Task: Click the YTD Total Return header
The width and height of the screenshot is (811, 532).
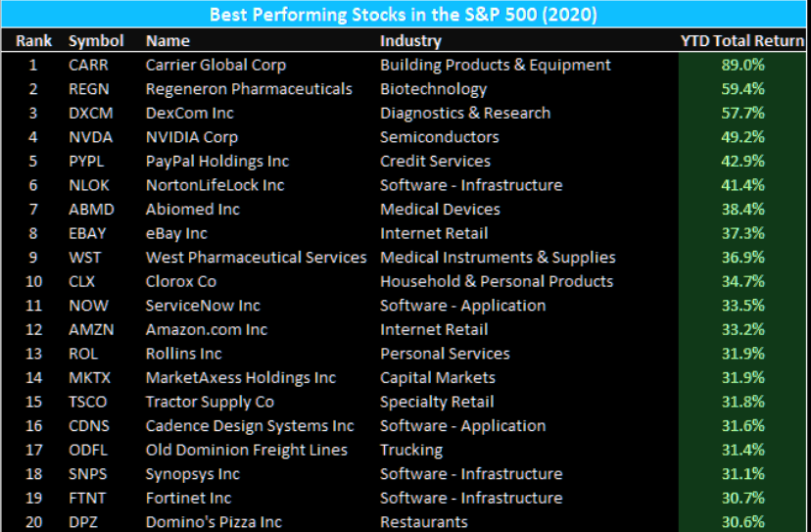Action: click(741, 41)
